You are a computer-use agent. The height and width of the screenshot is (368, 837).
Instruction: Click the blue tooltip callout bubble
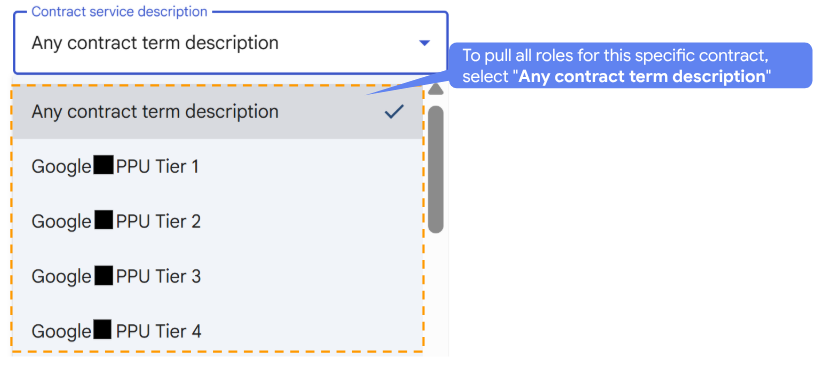(x=630, y=66)
